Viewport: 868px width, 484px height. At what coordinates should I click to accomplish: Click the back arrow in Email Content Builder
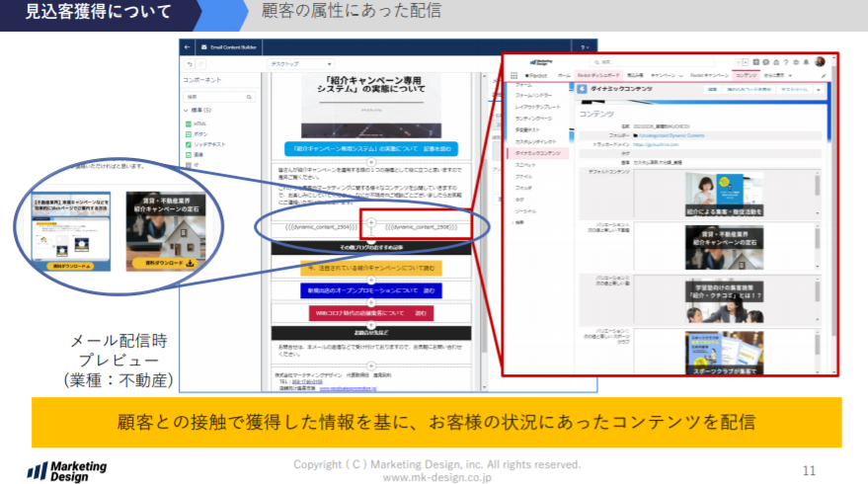click(x=188, y=46)
